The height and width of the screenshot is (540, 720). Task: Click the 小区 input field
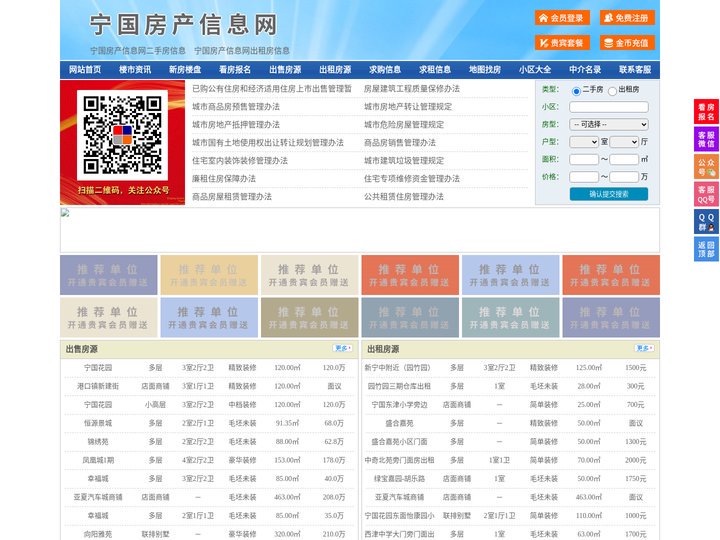[609, 107]
